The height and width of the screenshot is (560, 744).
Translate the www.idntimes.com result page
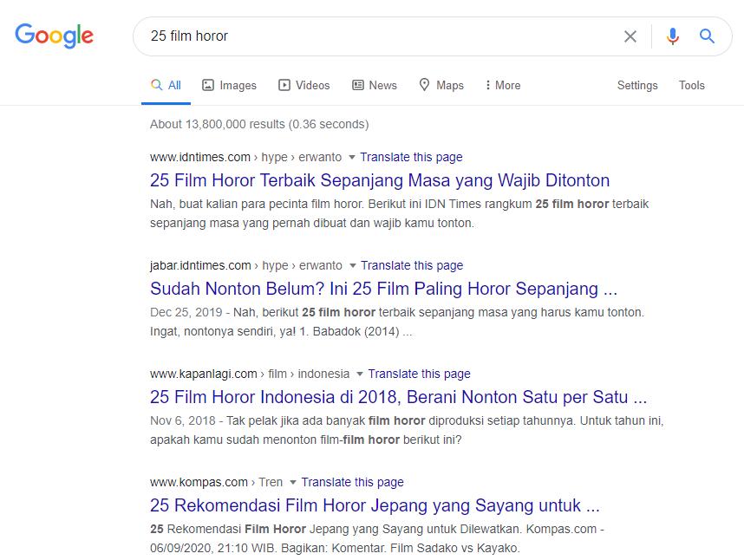click(411, 157)
